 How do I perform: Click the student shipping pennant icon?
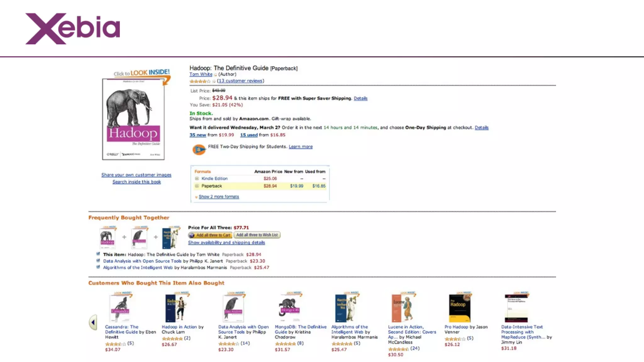coord(199,150)
